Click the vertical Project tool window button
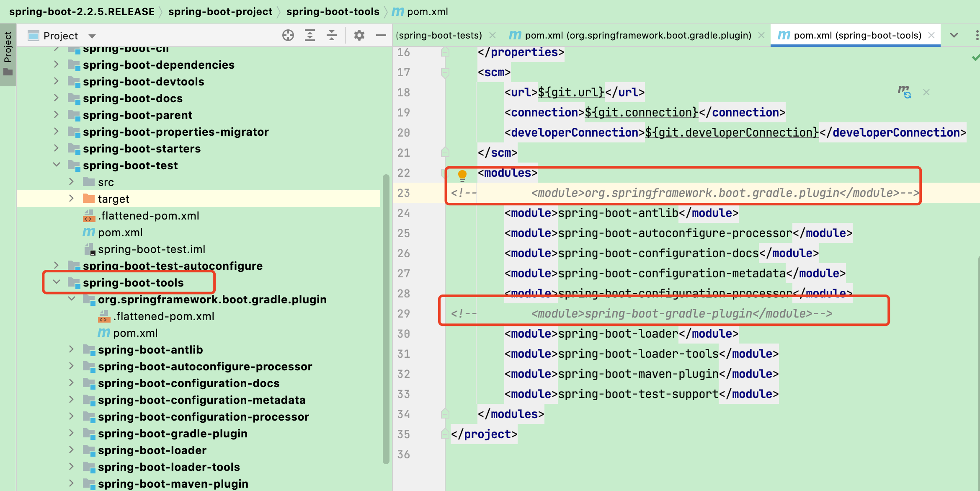Screen dimensions: 980x491 click(8, 52)
